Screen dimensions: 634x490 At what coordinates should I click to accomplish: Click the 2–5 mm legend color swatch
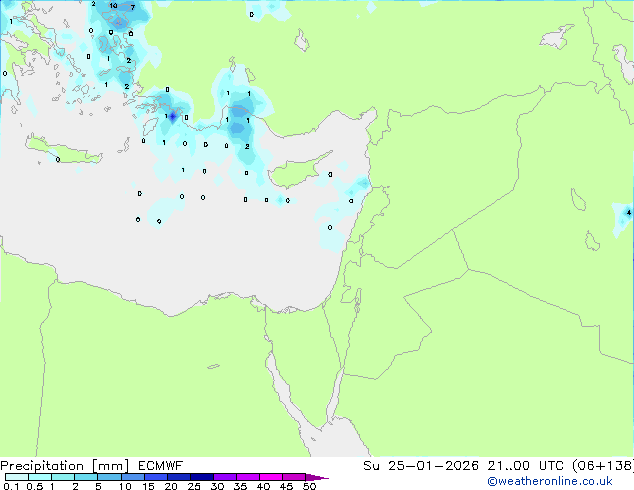click(x=86, y=477)
